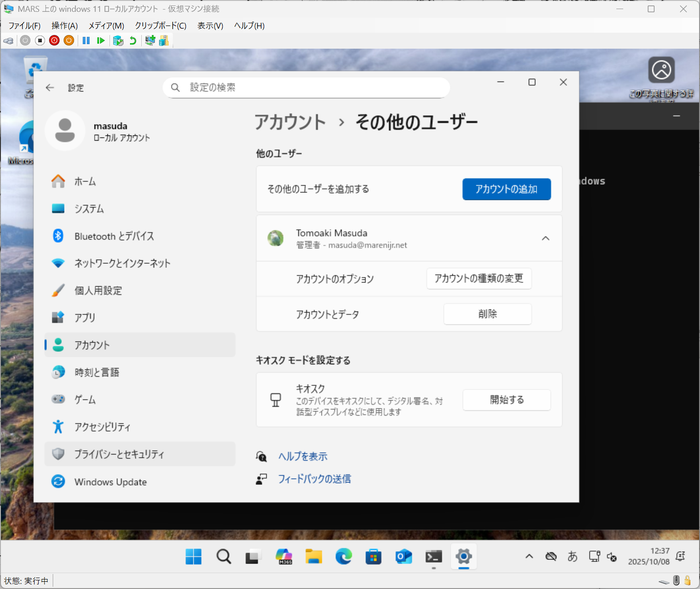Open the メディア(M) menu
This screenshot has width=700, height=589.
[106, 26]
